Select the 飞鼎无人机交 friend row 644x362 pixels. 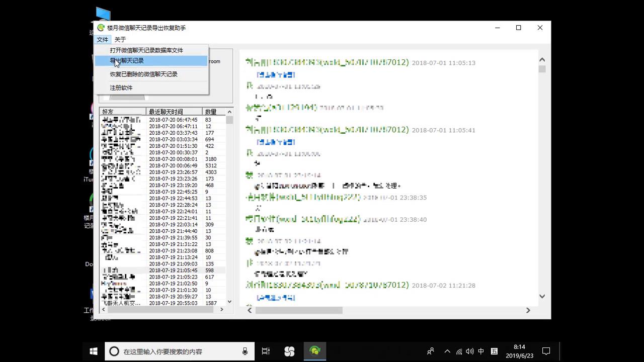(163, 303)
